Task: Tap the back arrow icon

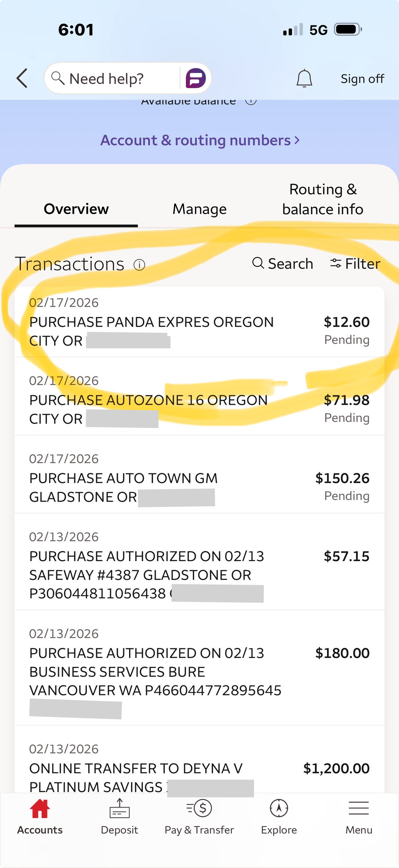Action: click(x=22, y=78)
